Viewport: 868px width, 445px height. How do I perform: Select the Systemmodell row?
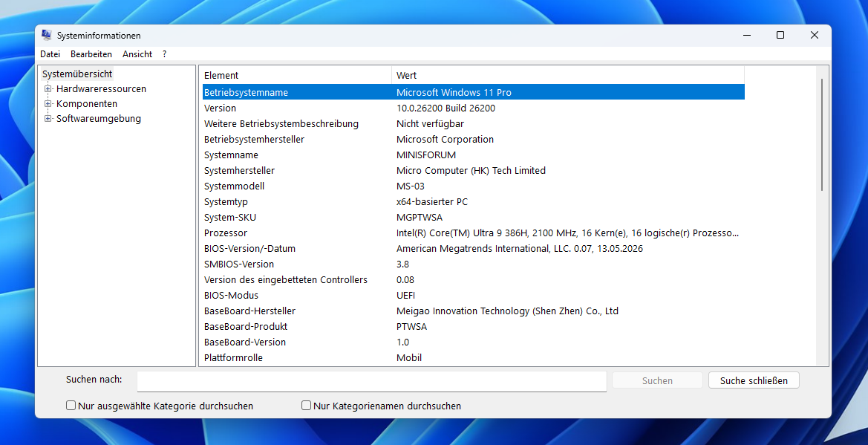(473, 186)
